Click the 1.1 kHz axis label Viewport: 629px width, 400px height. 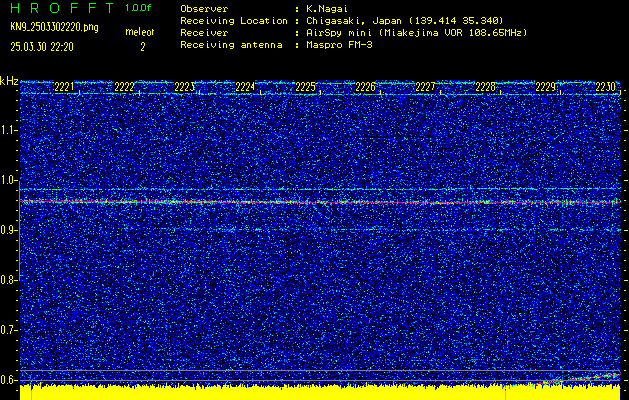pos(9,130)
